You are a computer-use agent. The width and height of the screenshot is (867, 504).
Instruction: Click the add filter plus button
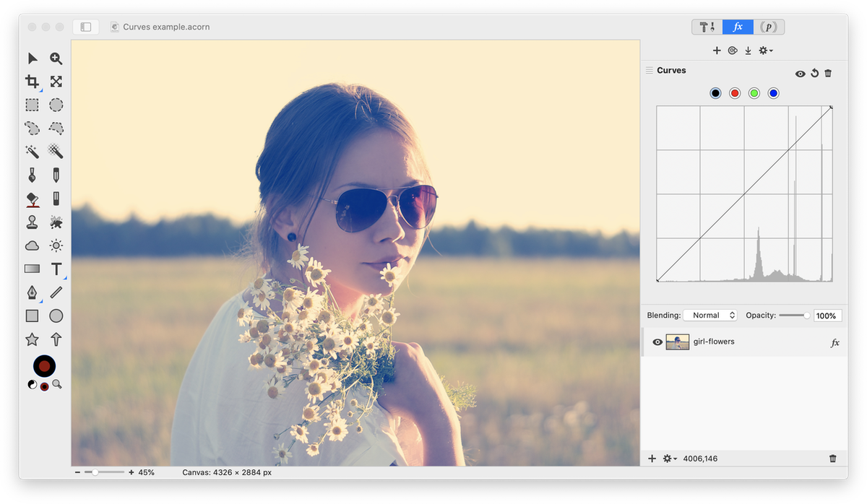(x=717, y=51)
